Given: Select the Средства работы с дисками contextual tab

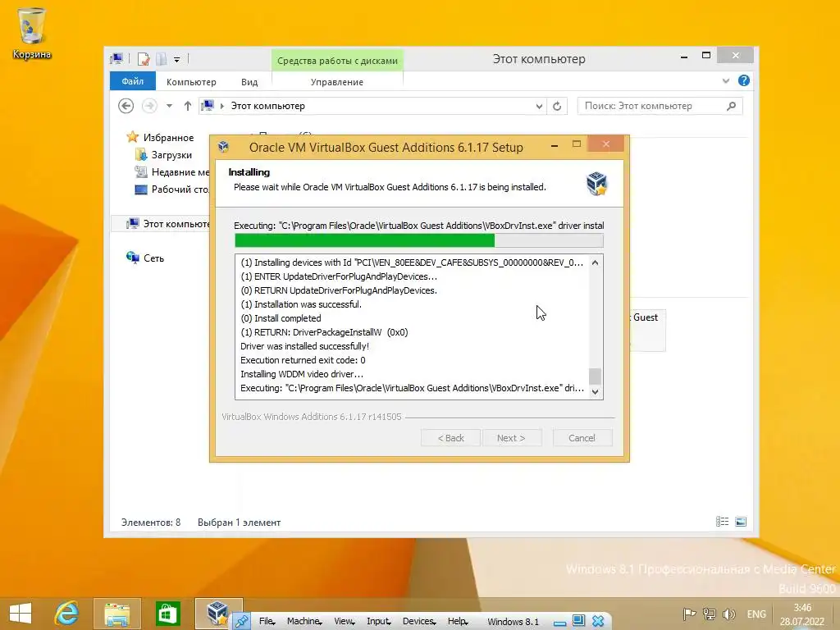Looking at the screenshot, I should click(x=337, y=61).
